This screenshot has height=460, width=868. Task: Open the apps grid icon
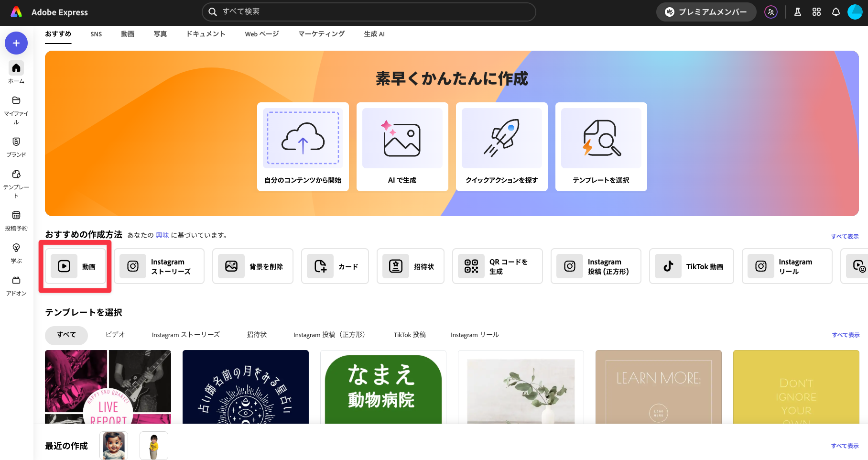(817, 12)
